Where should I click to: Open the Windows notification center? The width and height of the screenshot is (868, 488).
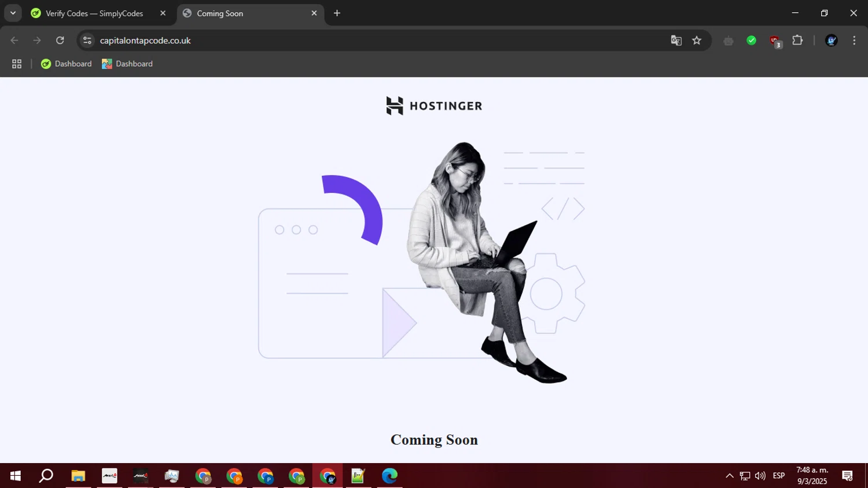(x=848, y=476)
